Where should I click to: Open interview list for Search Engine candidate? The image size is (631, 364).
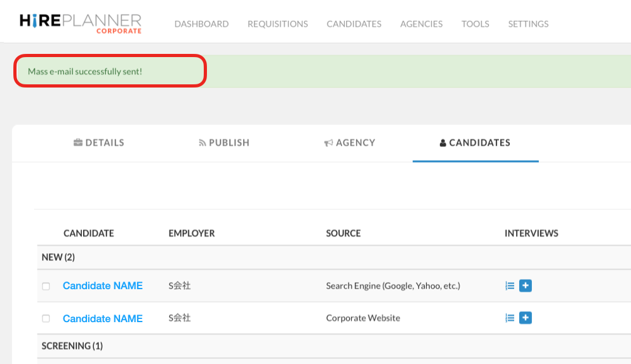pyautogui.click(x=509, y=286)
